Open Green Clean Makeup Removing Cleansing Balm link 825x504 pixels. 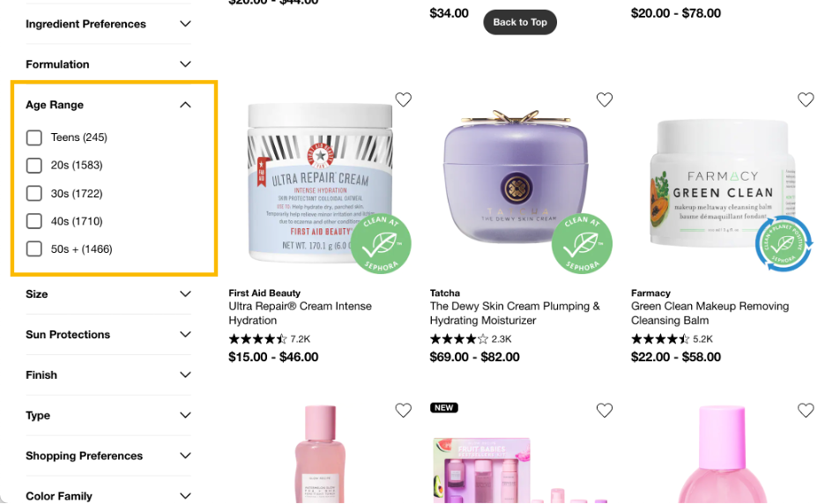tap(710, 313)
